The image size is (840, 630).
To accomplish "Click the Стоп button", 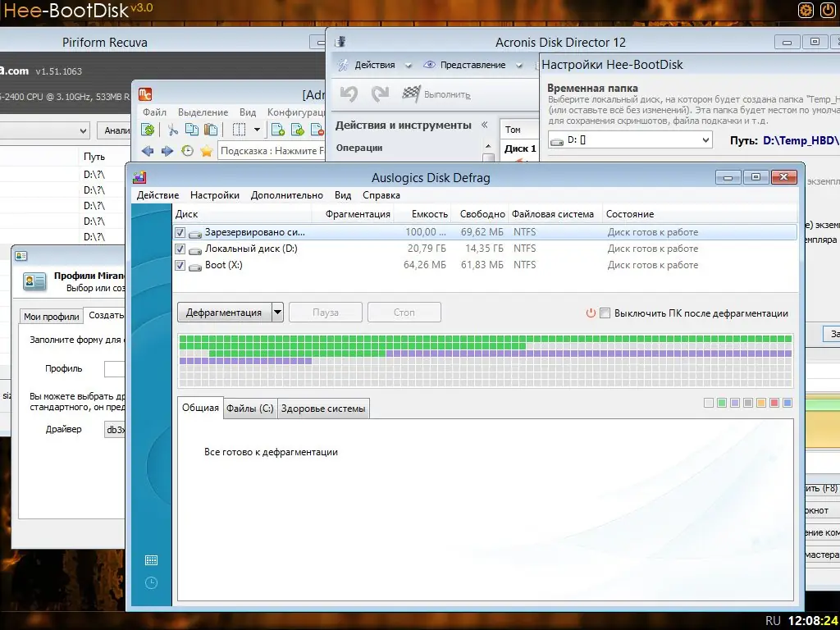I will tap(404, 313).
